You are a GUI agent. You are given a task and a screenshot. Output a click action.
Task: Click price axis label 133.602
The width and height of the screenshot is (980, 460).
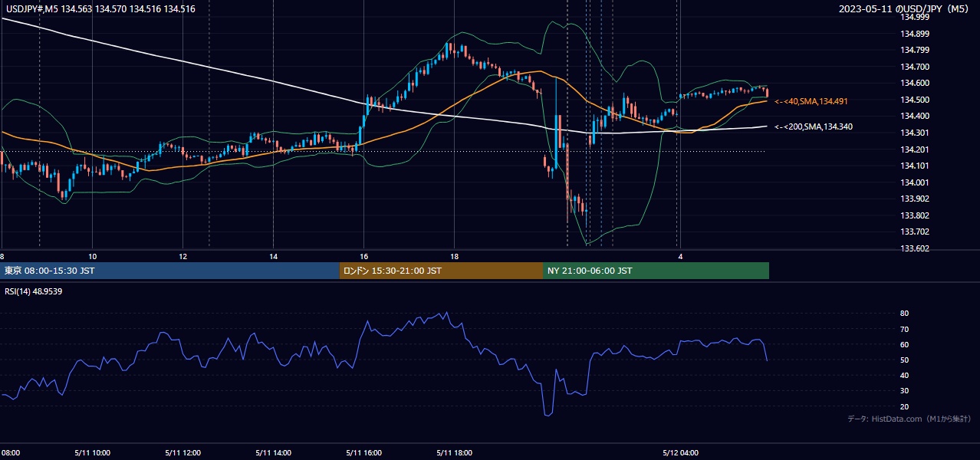coord(913,248)
